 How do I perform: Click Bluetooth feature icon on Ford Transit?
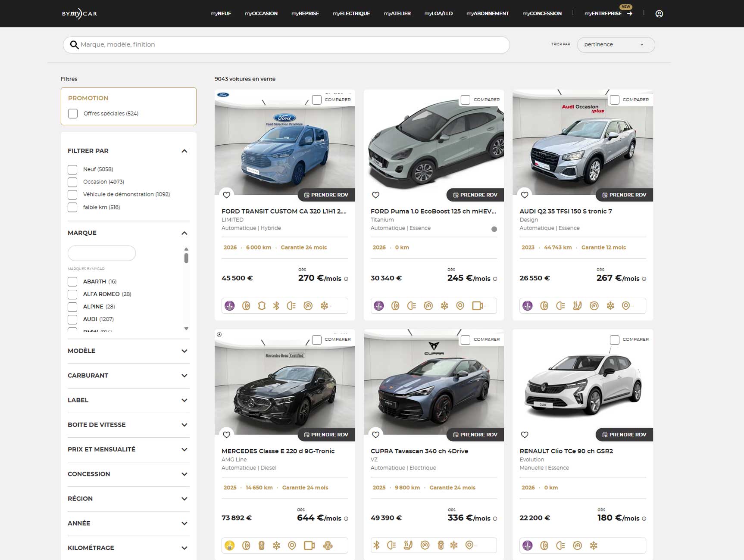[276, 306]
